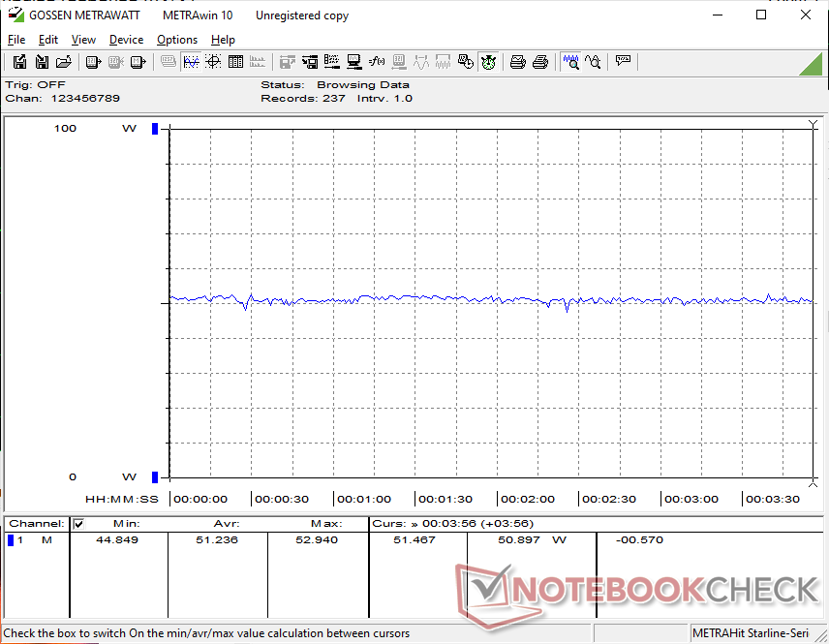
Task: Show the data table view
Action: pyautogui.click(x=234, y=62)
